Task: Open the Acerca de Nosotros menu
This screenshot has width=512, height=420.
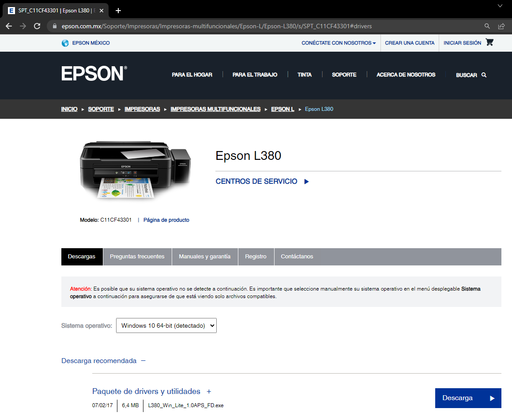Action: pos(406,75)
